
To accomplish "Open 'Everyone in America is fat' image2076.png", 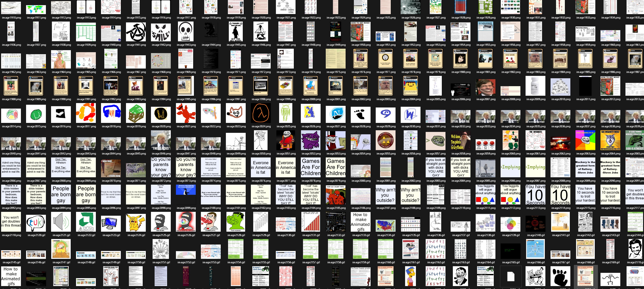I will tap(261, 167).
